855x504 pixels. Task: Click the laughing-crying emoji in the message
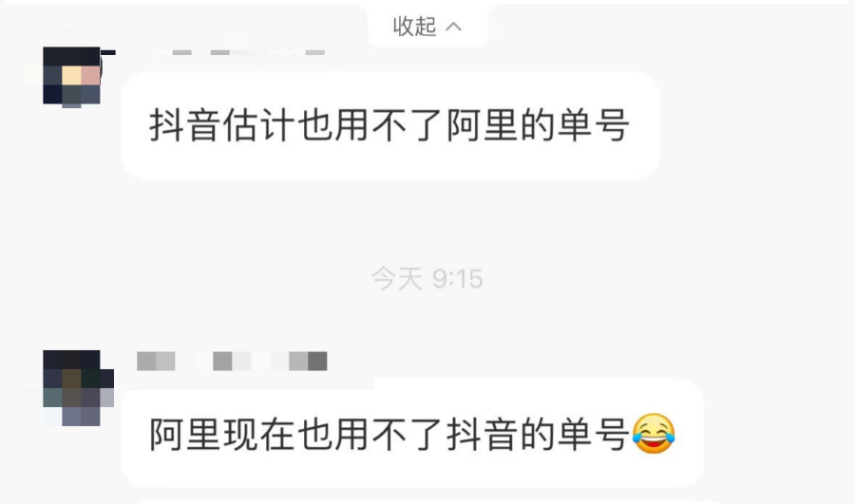point(654,434)
